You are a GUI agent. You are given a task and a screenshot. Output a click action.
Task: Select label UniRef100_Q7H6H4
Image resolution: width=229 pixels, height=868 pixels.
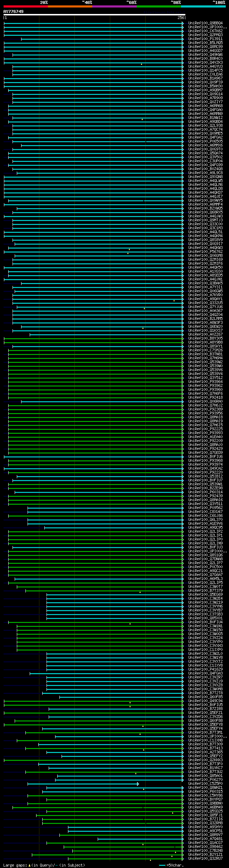point(205,358)
